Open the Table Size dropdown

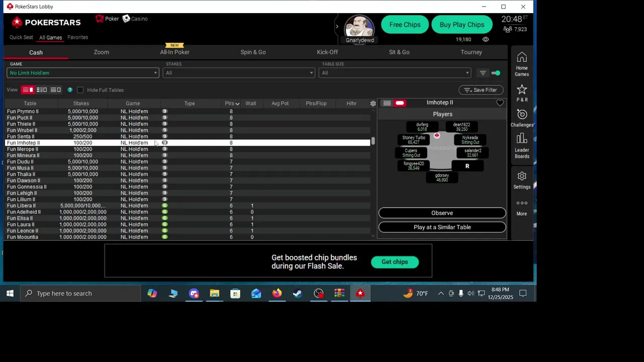[395, 73]
